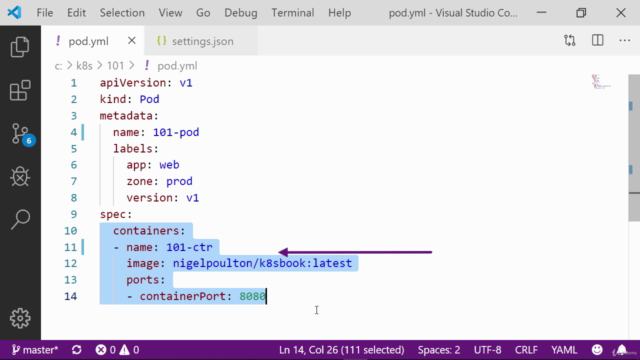
Task: Open the Help menu
Action: click(339, 13)
